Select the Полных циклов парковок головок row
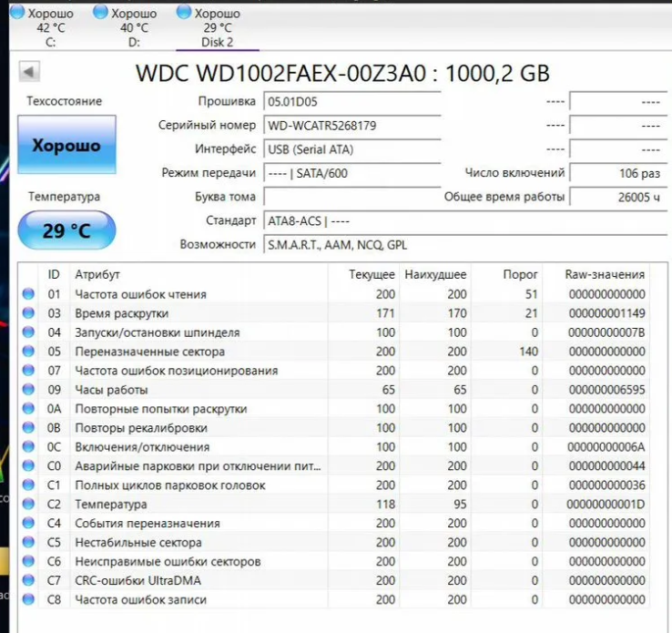 click(334, 485)
